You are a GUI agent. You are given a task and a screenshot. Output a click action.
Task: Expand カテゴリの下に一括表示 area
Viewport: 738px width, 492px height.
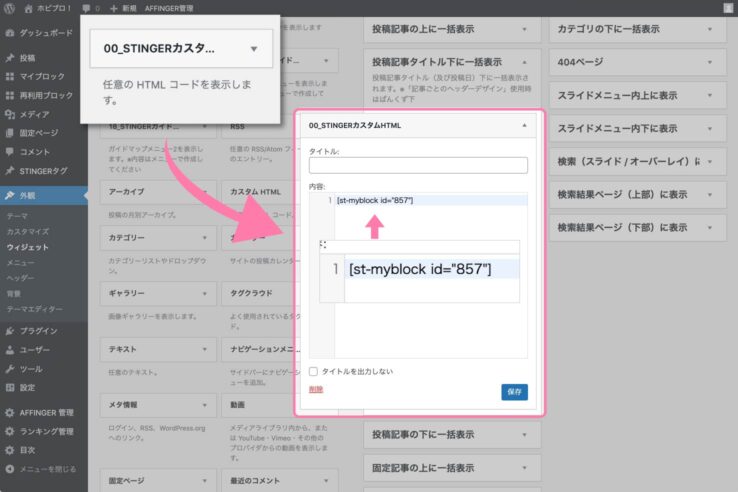tap(710, 29)
